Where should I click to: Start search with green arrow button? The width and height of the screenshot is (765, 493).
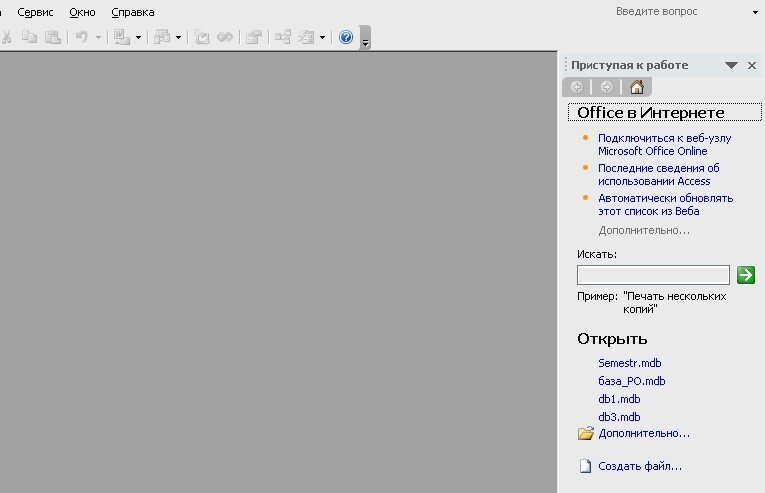coord(745,275)
